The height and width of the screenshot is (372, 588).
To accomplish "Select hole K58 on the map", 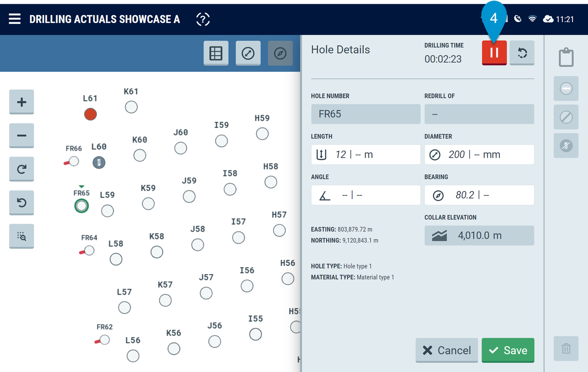I will click(x=157, y=252).
